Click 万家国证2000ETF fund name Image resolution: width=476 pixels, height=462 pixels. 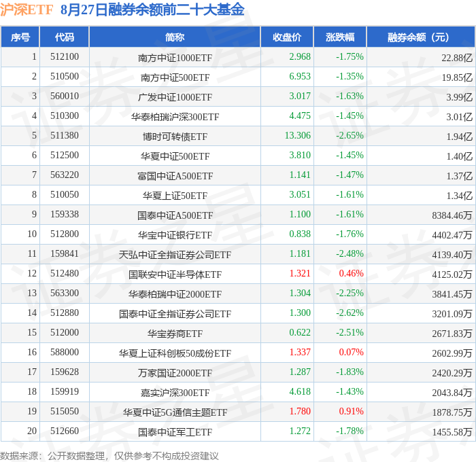[175, 373]
